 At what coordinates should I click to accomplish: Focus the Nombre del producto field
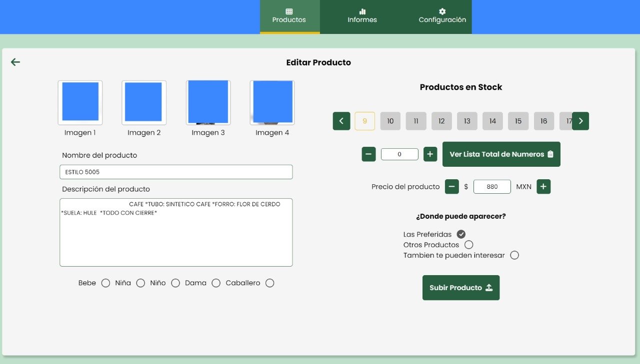click(176, 172)
